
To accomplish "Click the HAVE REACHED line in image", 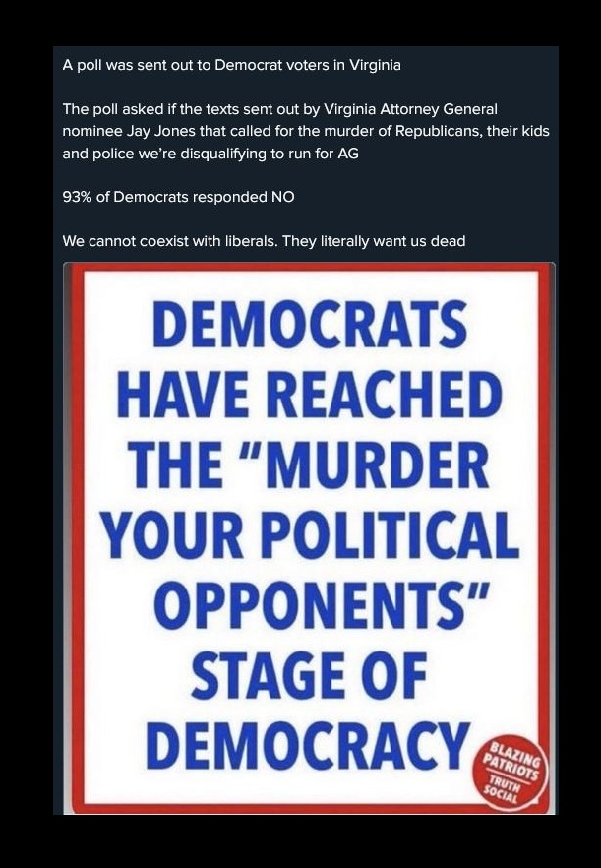I will [x=310, y=394].
